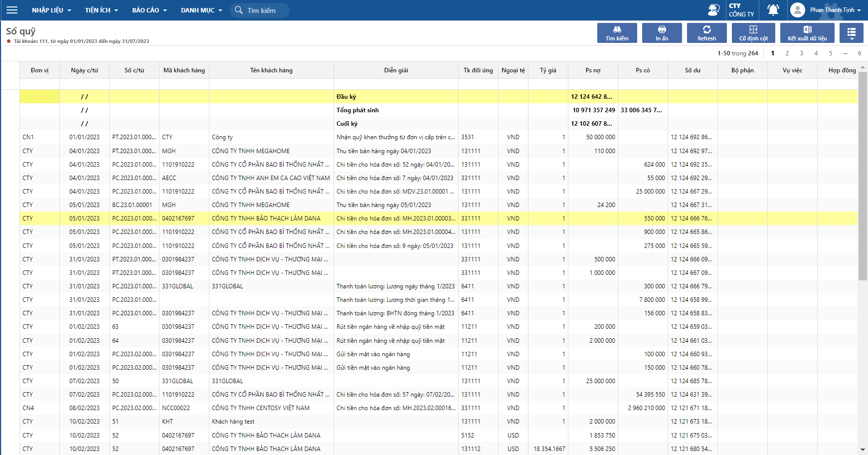This screenshot has width=868, height=455.
Task: Print the report with In ấn
Action: [x=662, y=33]
